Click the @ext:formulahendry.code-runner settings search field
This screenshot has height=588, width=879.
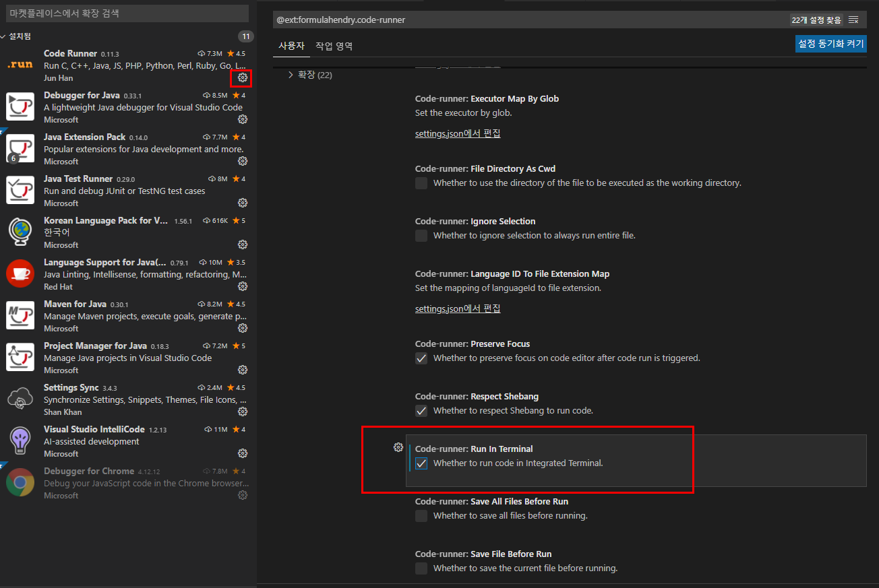pyautogui.click(x=531, y=20)
